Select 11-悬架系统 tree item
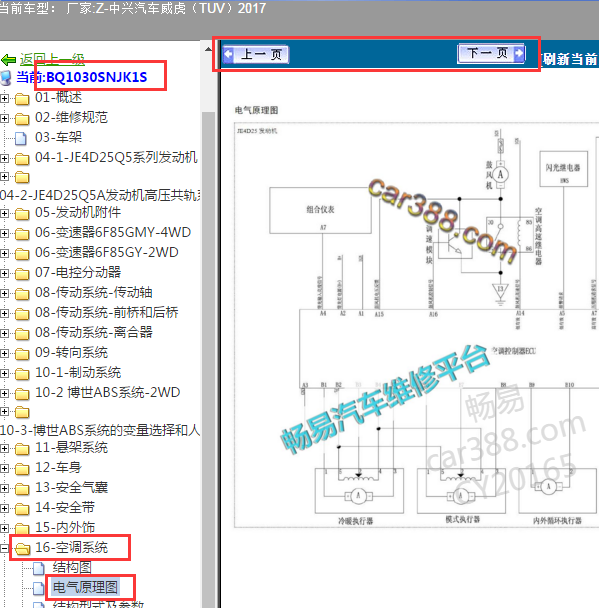 (x=71, y=447)
